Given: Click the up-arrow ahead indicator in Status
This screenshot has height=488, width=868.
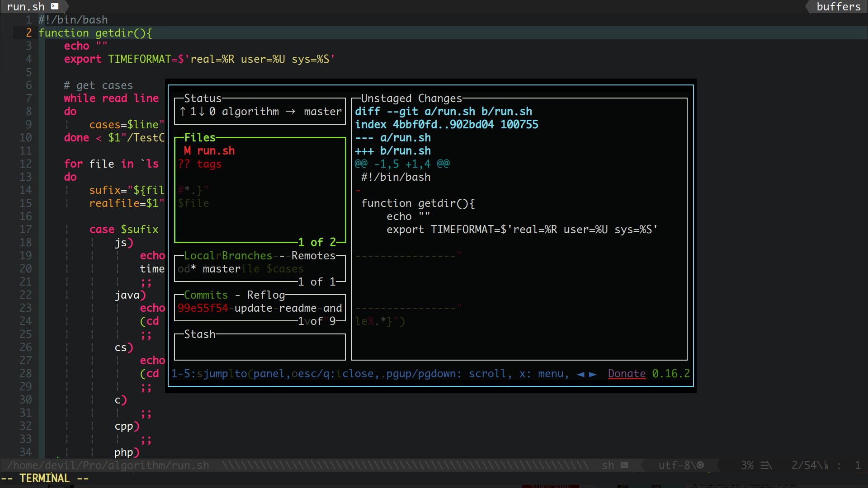Looking at the screenshot, I should pos(183,112).
